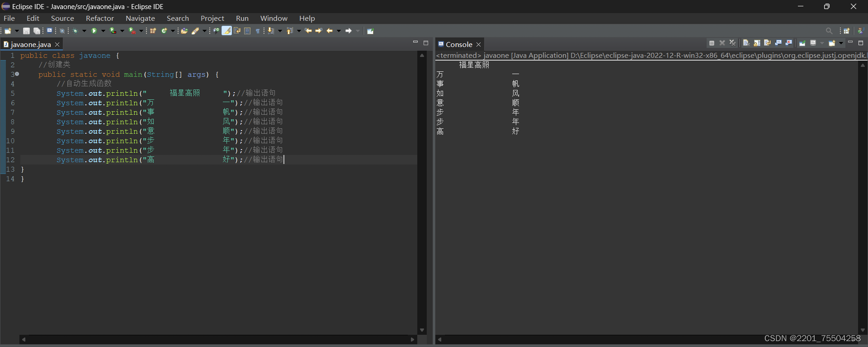Image resolution: width=868 pixels, height=347 pixels.
Task: Navigate Forward with white right arrow
Action: point(349,31)
